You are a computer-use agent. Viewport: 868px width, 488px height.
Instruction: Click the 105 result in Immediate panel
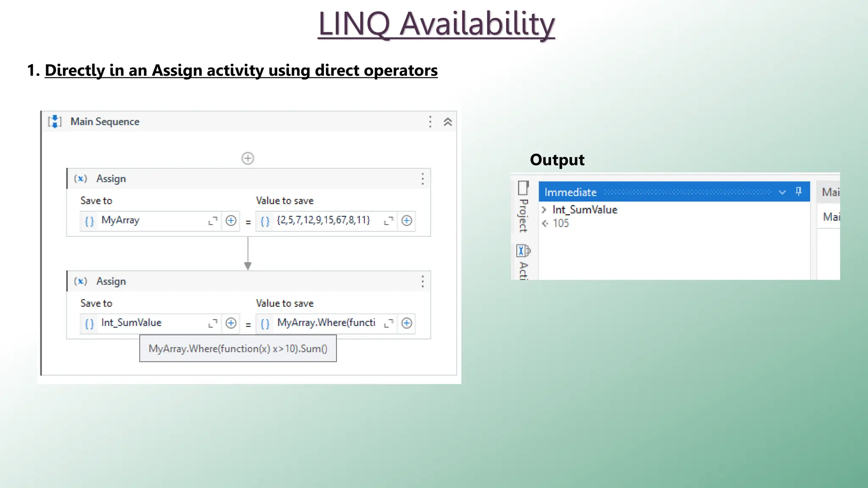[x=560, y=223]
